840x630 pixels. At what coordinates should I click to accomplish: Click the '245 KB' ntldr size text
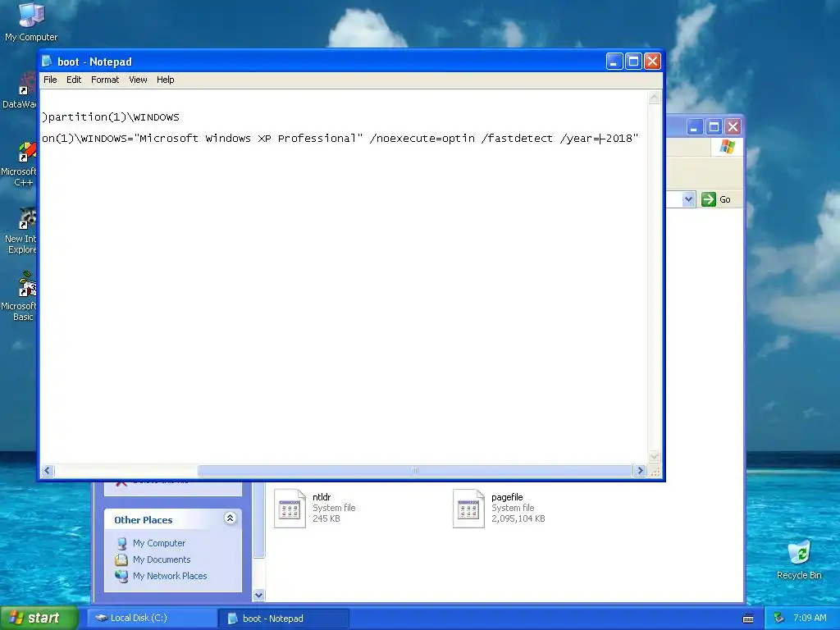coord(326,518)
